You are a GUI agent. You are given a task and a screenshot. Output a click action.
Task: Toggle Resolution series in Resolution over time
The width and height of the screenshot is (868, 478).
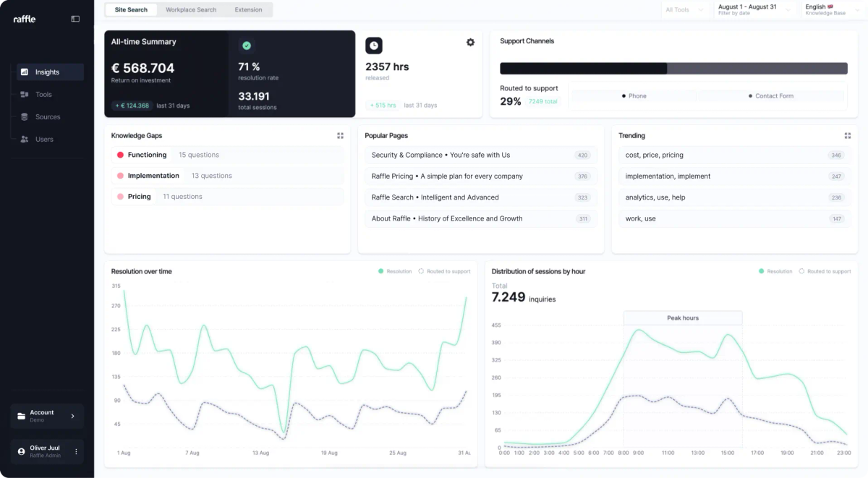(x=395, y=272)
